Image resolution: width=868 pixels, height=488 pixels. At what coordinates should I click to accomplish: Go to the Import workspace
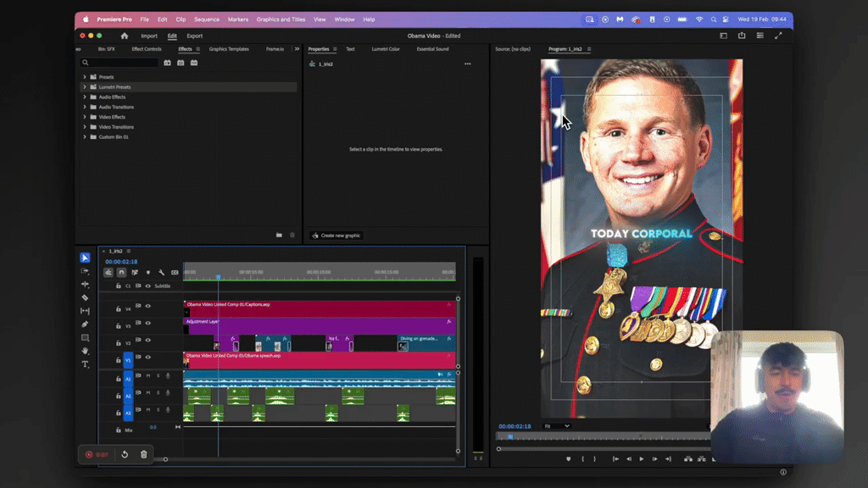(149, 36)
